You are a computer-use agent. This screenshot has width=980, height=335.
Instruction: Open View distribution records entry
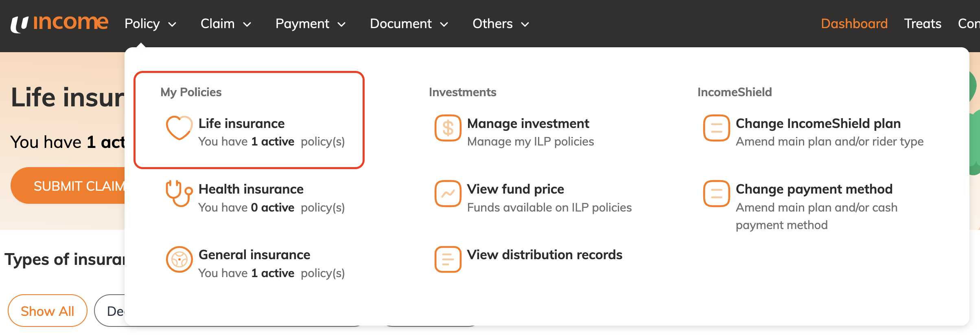click(x=545, y=255)
